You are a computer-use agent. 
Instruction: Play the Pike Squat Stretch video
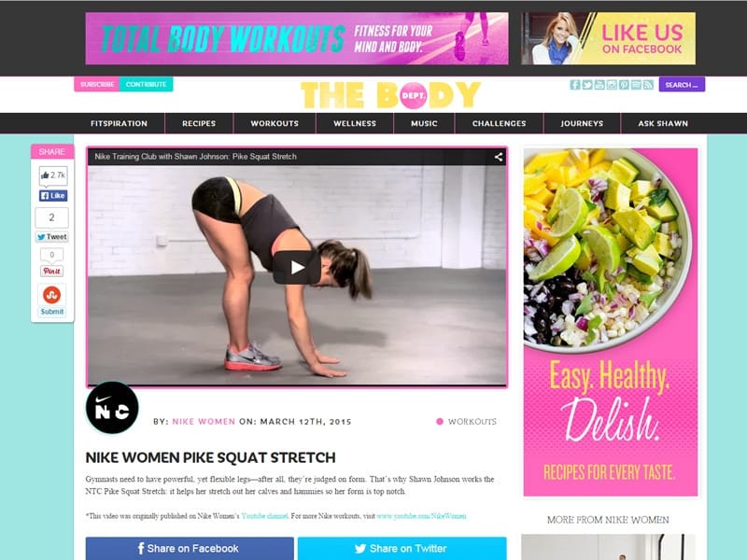297,268
